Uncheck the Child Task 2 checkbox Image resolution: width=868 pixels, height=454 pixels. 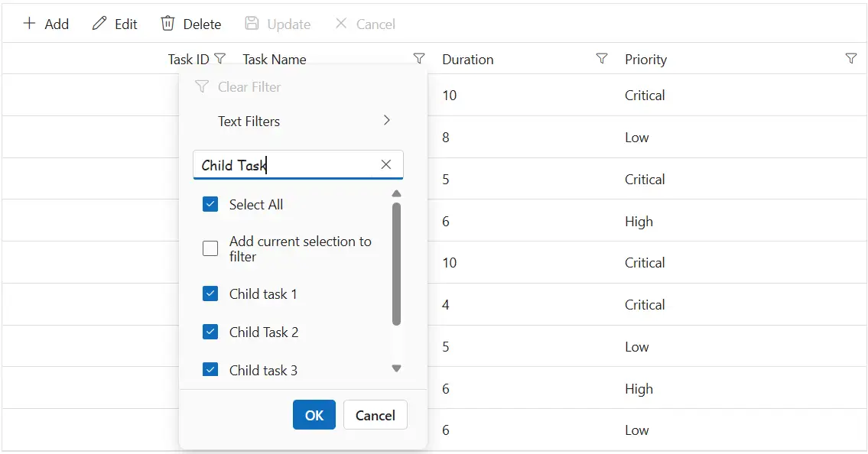point(210,332)
